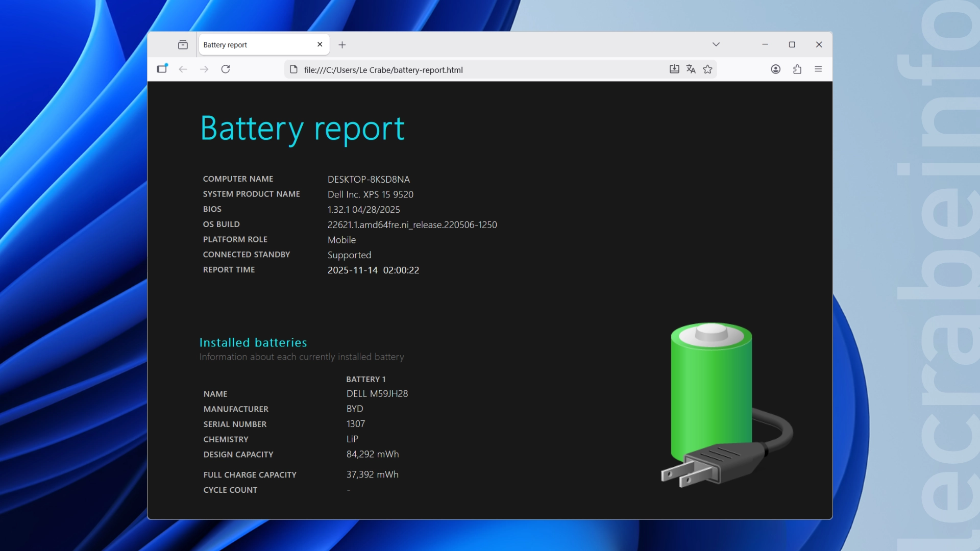Open the account profile icon

[775, 69]
